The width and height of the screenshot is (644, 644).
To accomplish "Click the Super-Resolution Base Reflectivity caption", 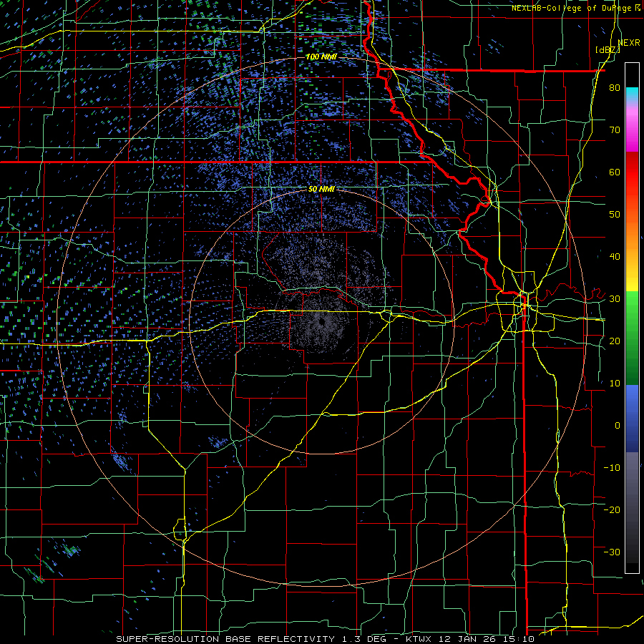I will click(x=225, y=639).
